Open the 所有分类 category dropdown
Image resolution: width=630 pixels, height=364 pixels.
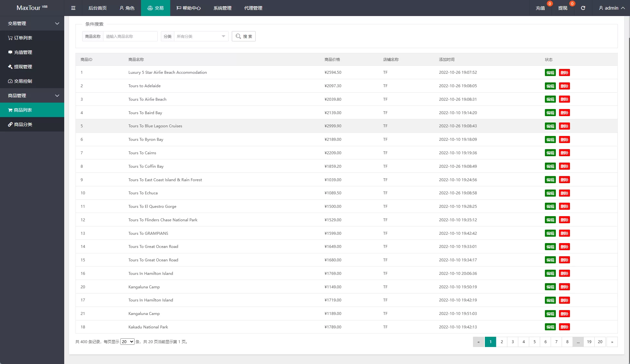[201, 36]
